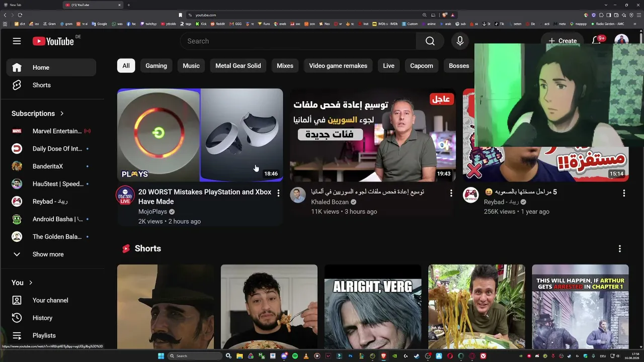Open watch History in the sidebar
Viewport: 644px width, 362px height.
(x=51, y=318)
